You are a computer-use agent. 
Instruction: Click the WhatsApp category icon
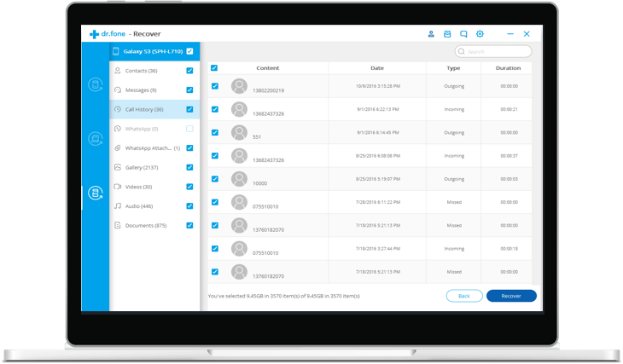point(118,129)
